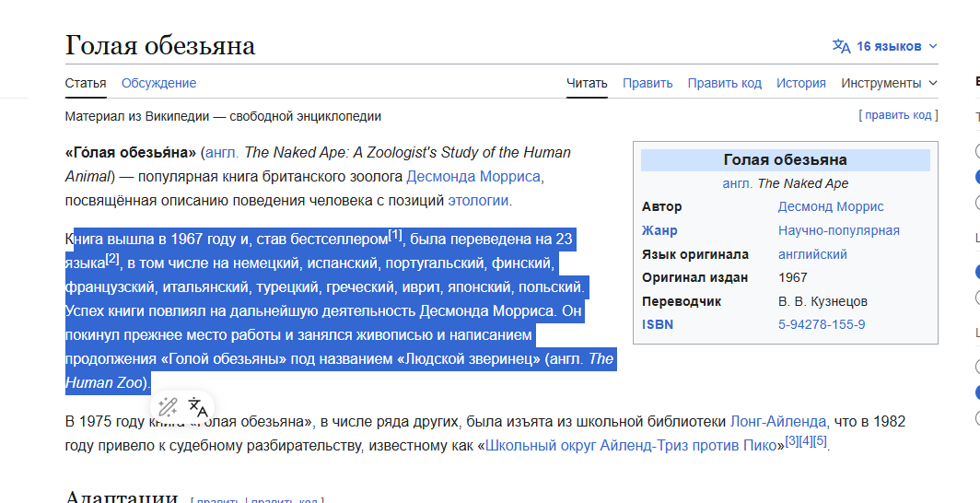Follow the "Школьный округ Айленд-Триз против Пико" link
Screen dimensions: 980x503
[x=632, y=446]
